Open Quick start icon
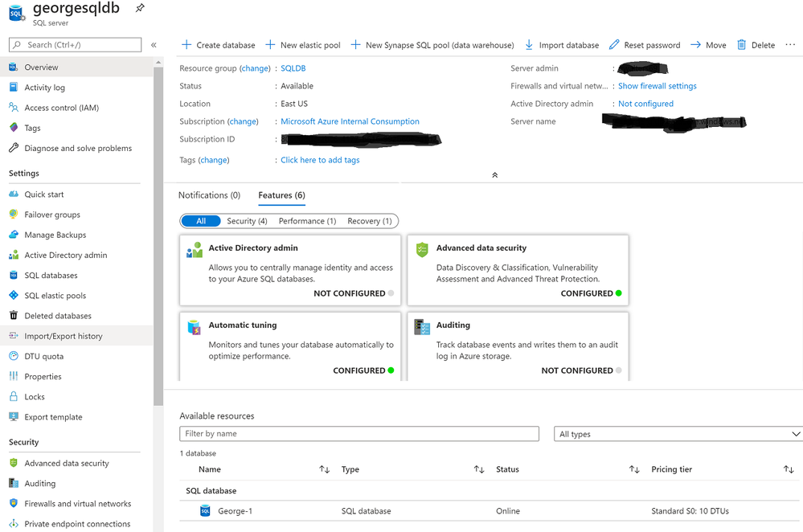The height and width of the screenshot is (532, 803). (x=14, y=194)
